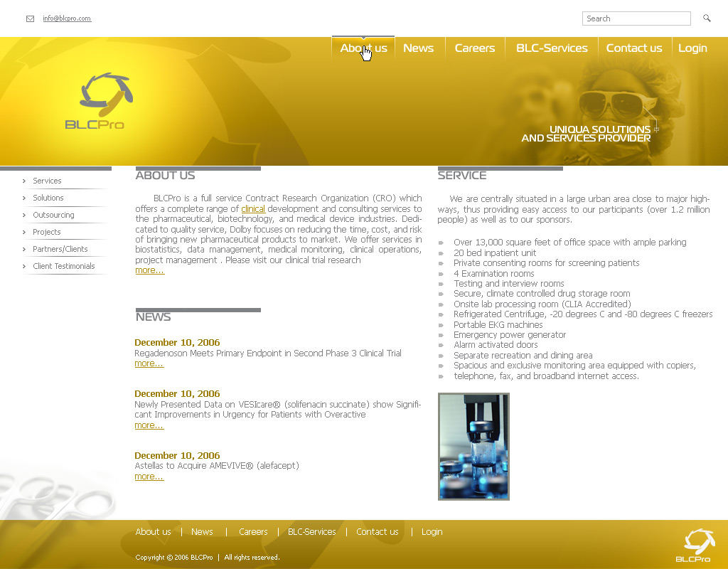Click the chevron beside Outsourcing
Screen dimensions: 728x569
[x=24, y=215]
